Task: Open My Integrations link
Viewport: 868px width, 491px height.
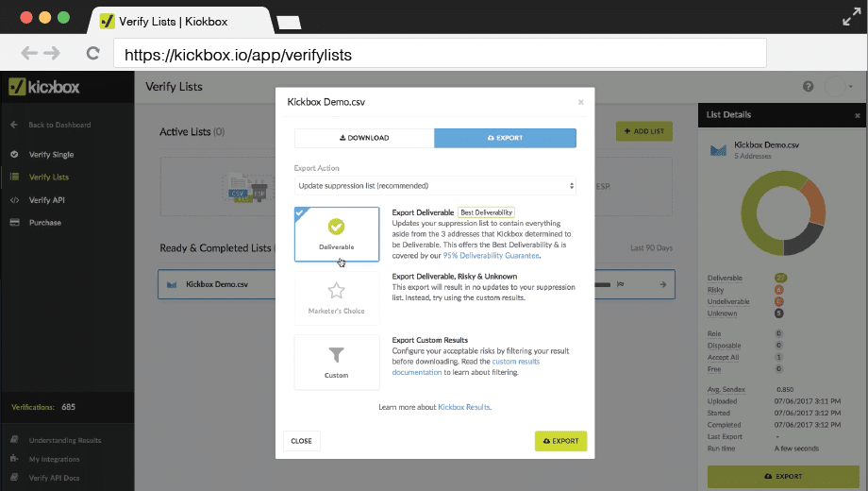Action: (x=55, y=459)
